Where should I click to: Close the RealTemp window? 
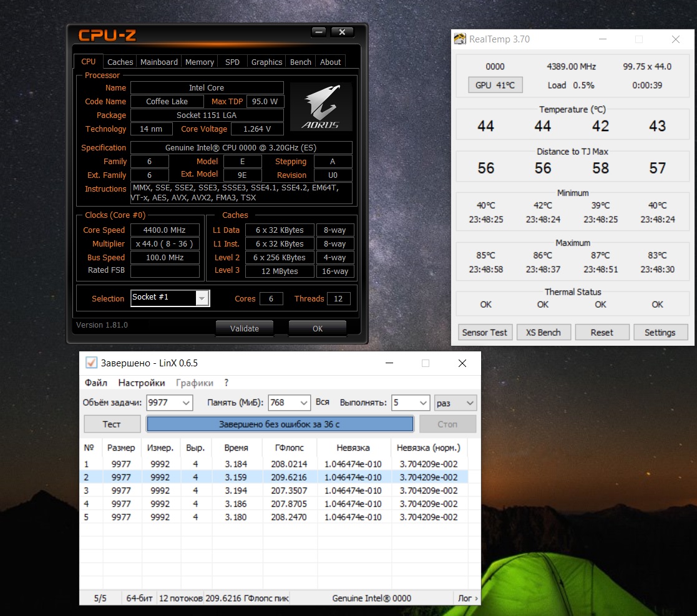tap(676, 39)
